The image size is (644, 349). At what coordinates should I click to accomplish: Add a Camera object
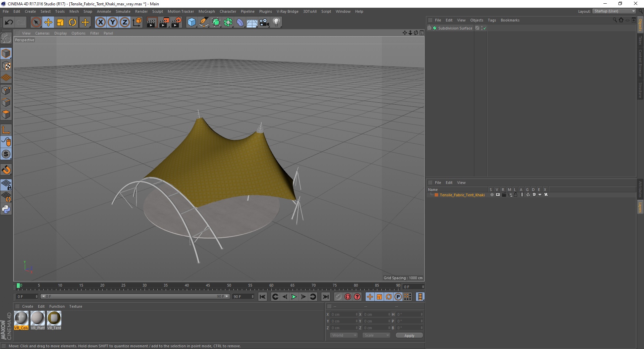[264, 22]
